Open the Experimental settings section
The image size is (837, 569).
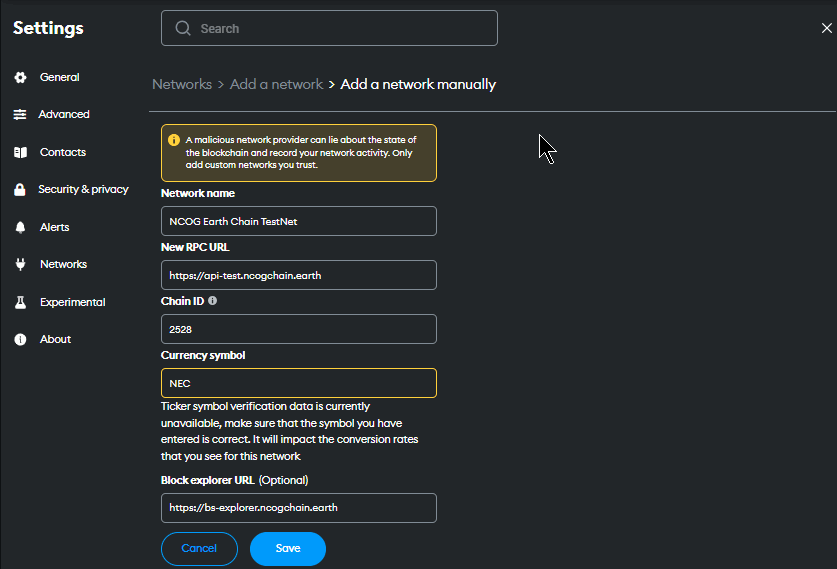72,302
